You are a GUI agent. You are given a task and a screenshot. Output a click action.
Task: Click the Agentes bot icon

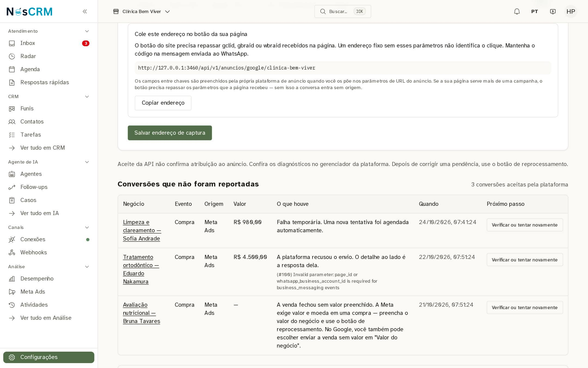(12, 174)
